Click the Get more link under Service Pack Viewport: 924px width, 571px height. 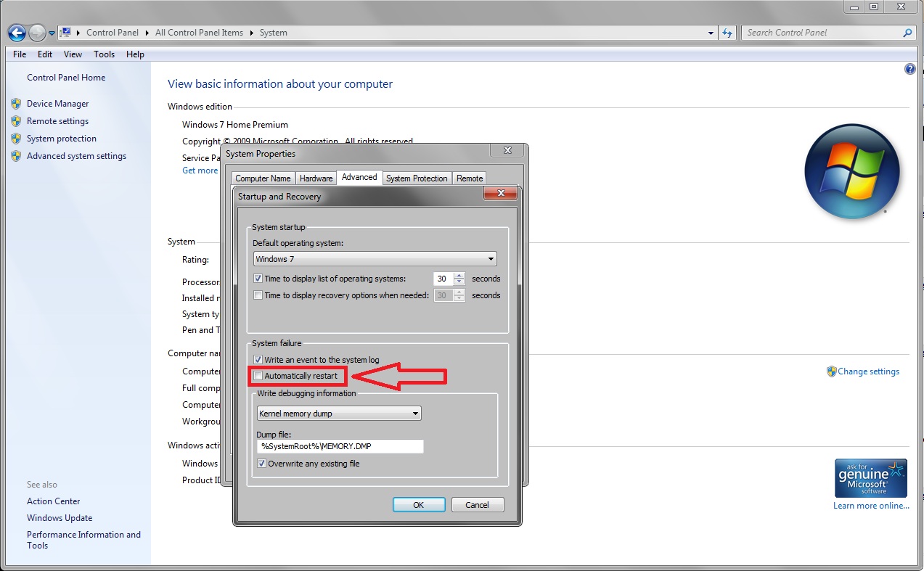click(x=200, y=171)
